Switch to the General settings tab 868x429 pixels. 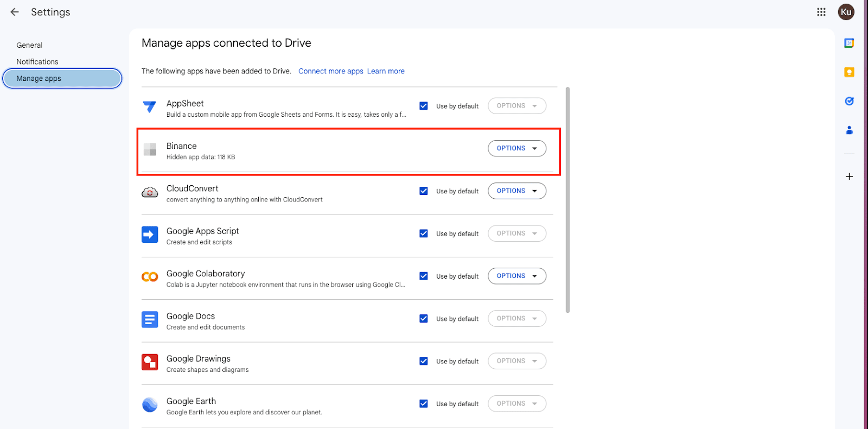pos(29,45)
